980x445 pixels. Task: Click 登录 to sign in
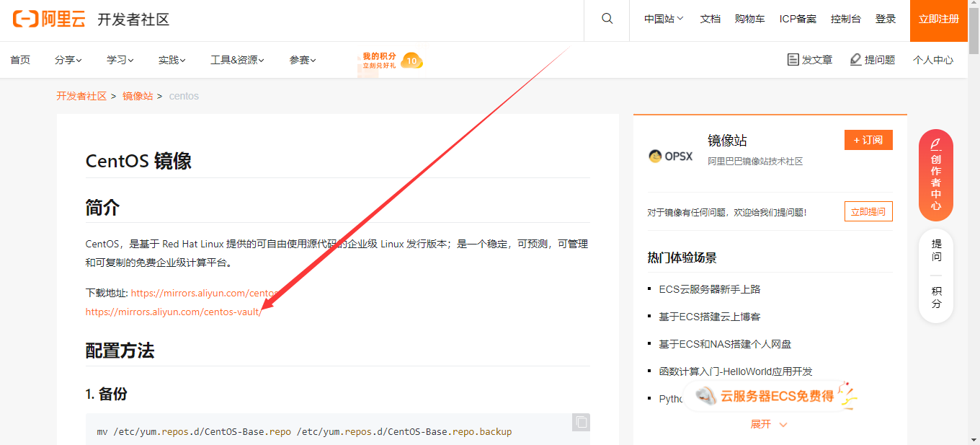pyautogui.click(x=886, y=19)
